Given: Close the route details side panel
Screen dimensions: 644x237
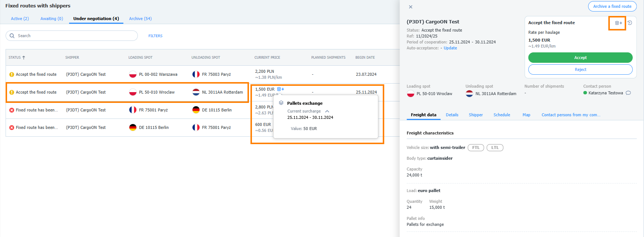Looking at the screenshot, I should (x=411, y=7).
